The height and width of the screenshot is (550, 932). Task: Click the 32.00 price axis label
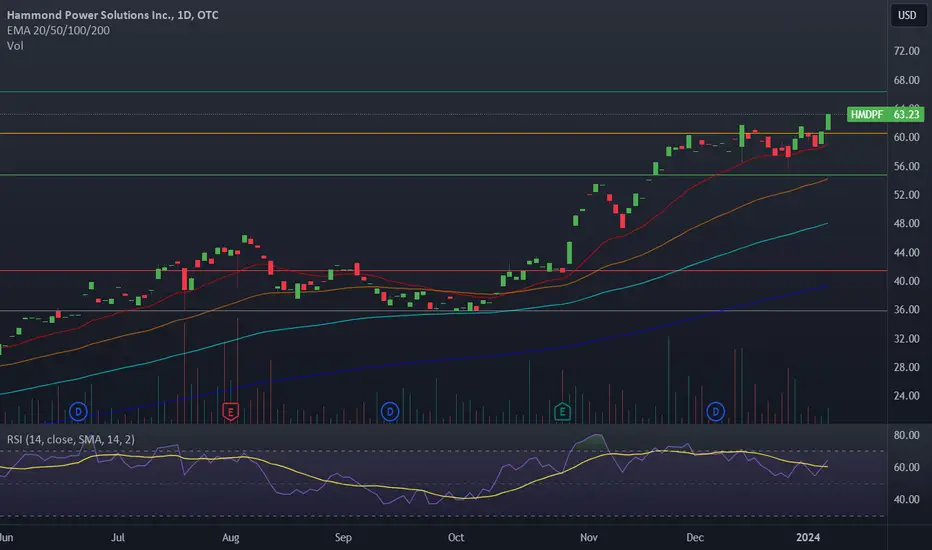pyautogui.click(x=906, y=338)
